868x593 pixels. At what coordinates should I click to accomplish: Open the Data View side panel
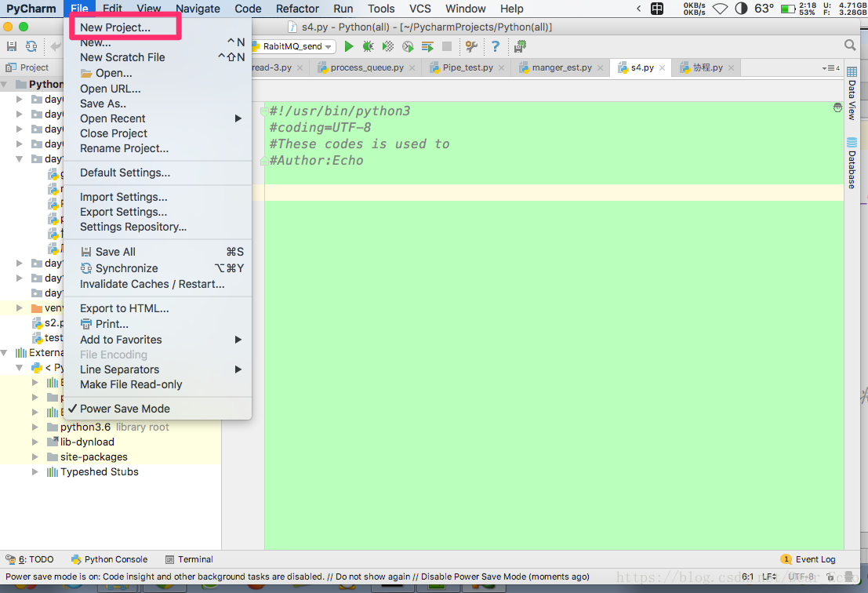[852, 93]
